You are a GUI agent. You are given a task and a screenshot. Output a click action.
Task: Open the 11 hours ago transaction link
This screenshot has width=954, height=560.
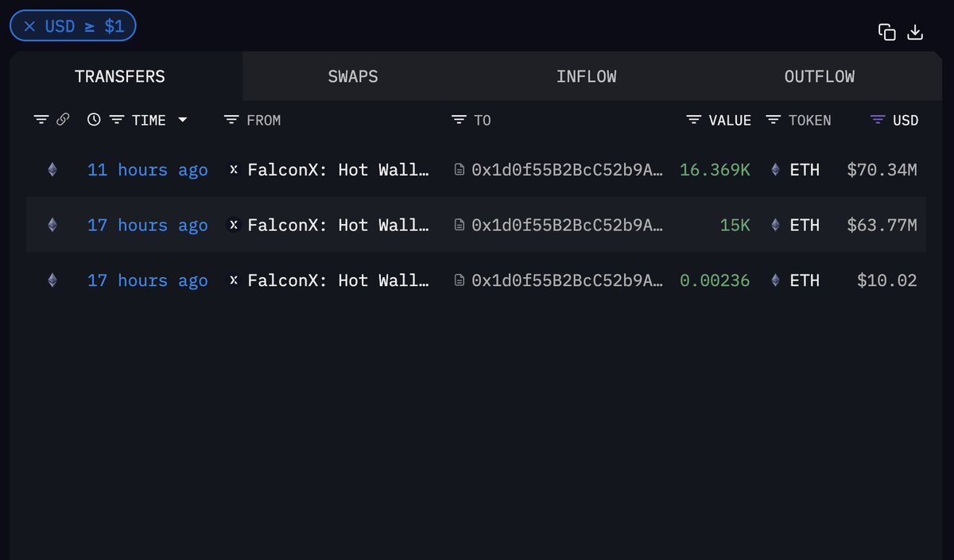(147, 170)
